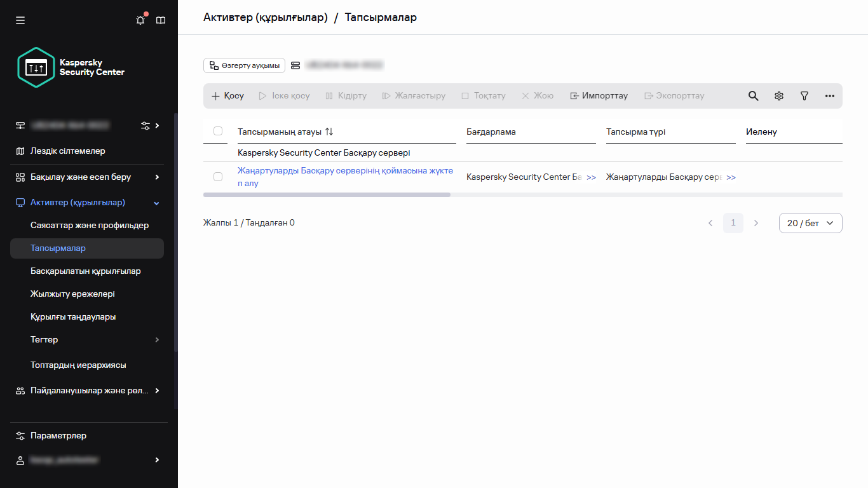Click the hamburger menu icon
The width and height of the screenshot is (868, 488).
click(x=20, y=20)
